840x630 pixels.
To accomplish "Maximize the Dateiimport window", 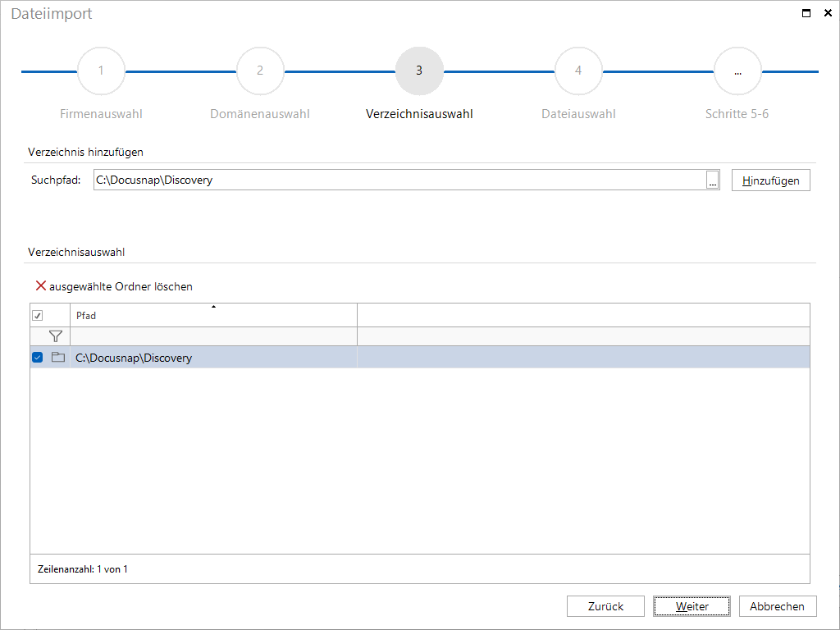I will 806,13.
